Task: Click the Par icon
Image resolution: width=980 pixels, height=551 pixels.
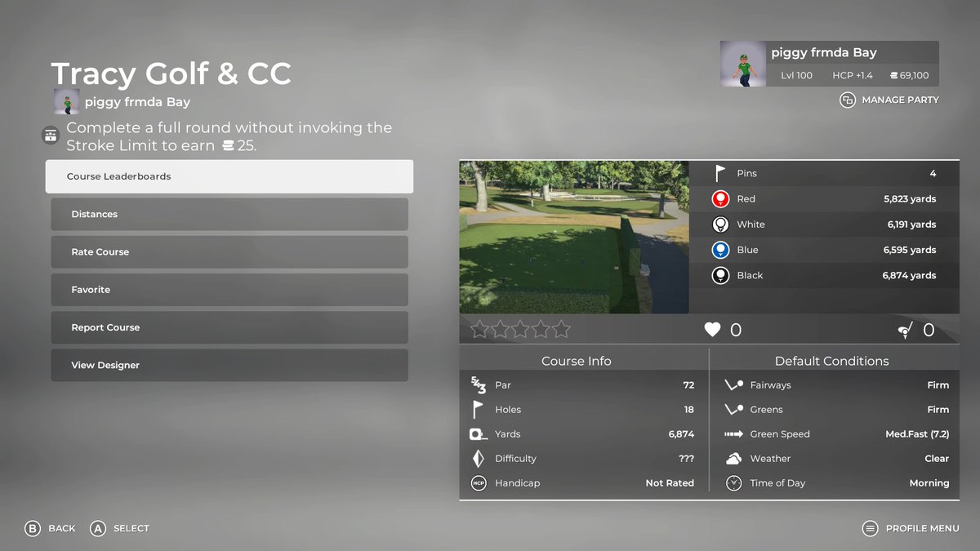Action: point(479,384)
